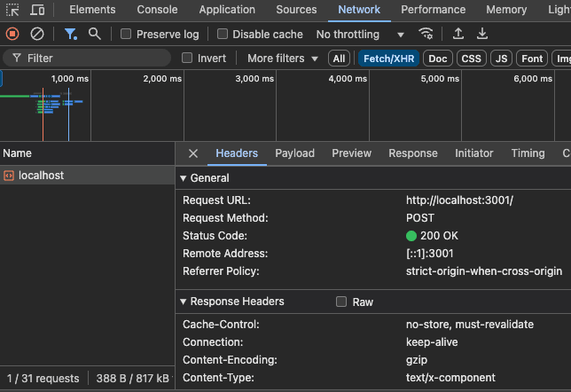The image size is (571, 392).
Task: Switch to the Console tab
Action: (x=156, y=10)
